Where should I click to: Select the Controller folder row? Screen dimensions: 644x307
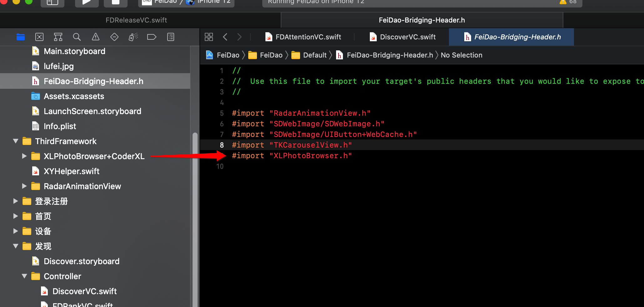pos(95,276)
